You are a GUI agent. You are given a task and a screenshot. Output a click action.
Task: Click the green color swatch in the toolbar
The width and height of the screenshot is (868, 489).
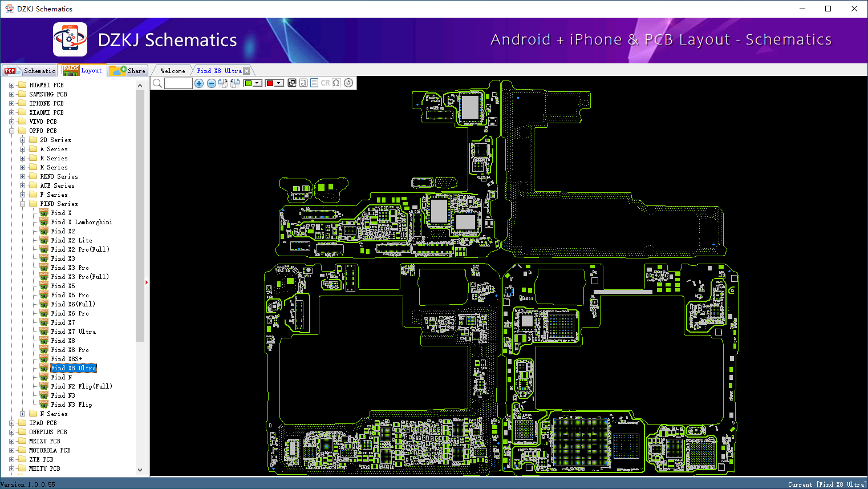pos(249,83)
